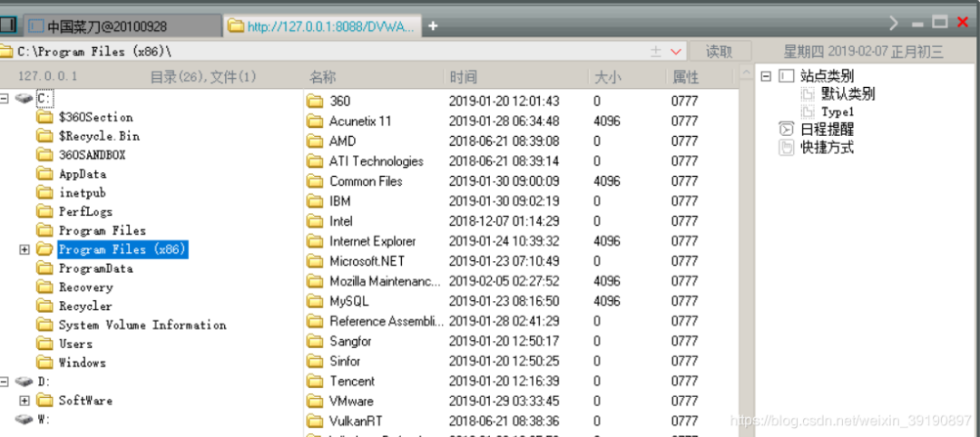This screenshot has width=980, height=437.
Task: Click the MySQL folder icon
Action: (x=315, y=300)
